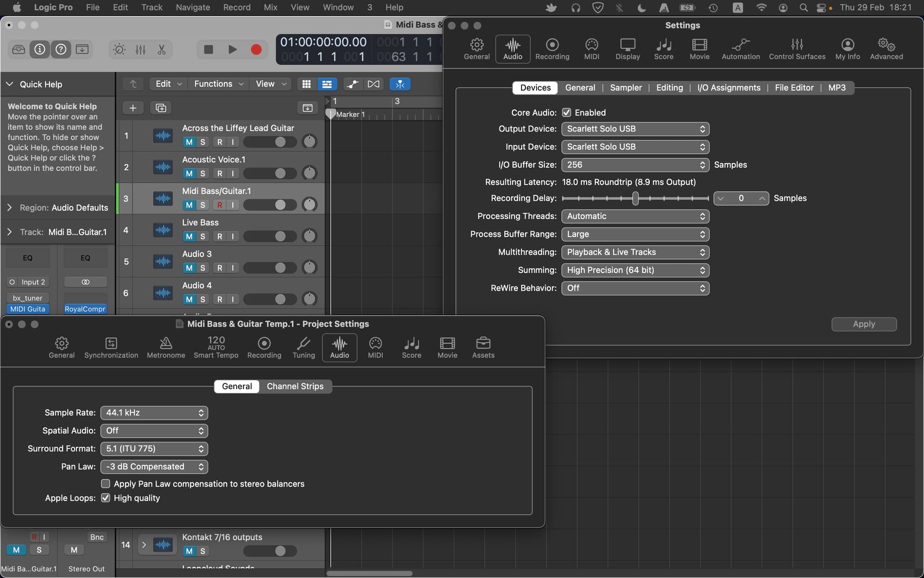Open the Scissors editors button

(x=162, y=50)
